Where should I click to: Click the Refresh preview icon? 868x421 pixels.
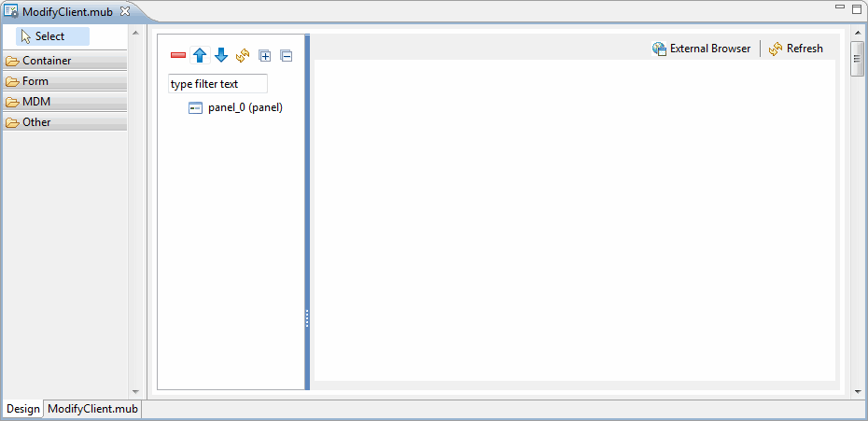pyautogui.click(x=776, y=49)
